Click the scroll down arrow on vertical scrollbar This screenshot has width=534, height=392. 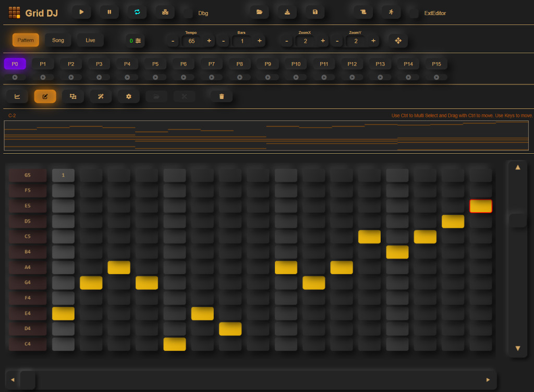[x=517, y=348]
